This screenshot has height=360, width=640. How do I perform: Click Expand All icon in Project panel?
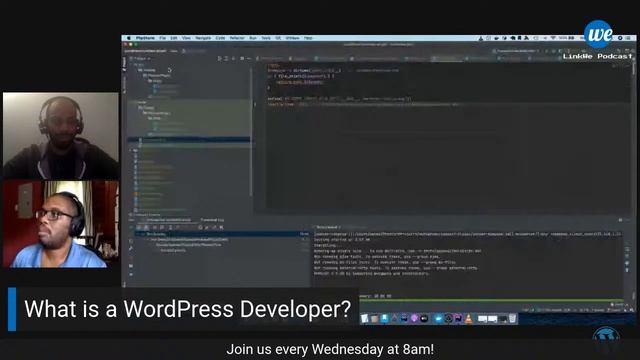click(x=227, y=59)
